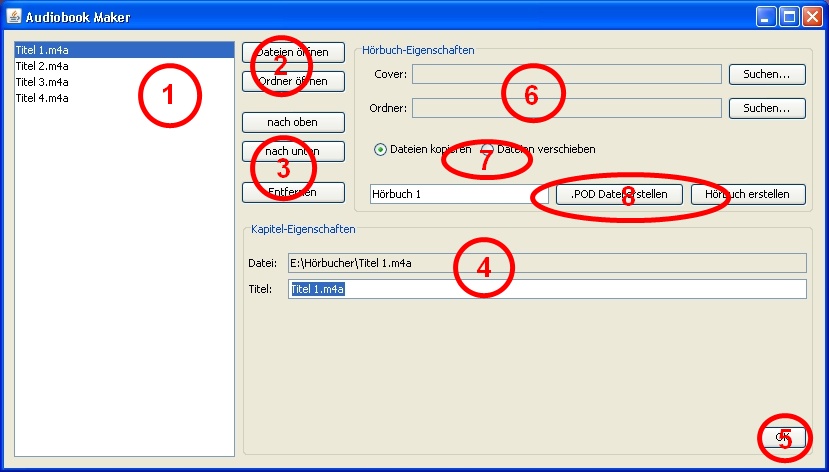Browse for a cover with Suchen button

coord(767,74)
